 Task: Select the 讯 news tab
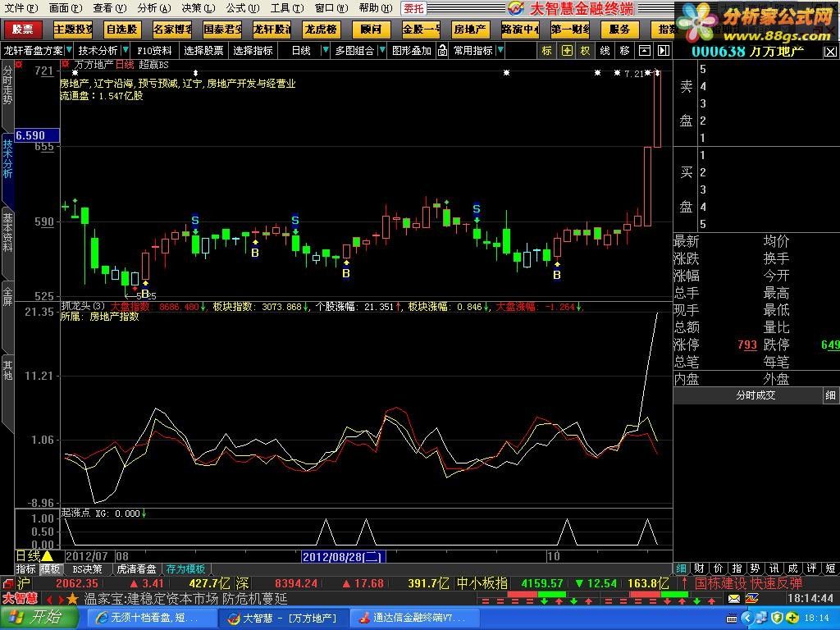(x=774, y=568)
